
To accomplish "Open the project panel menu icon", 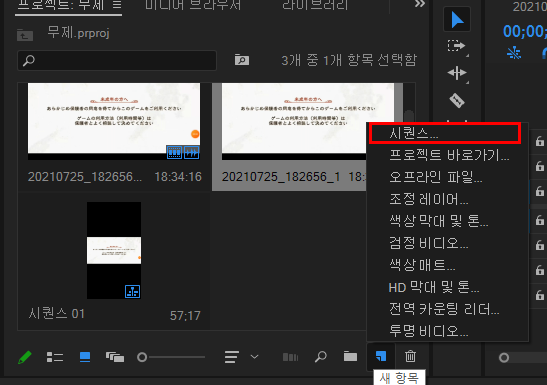I will 117,5.
